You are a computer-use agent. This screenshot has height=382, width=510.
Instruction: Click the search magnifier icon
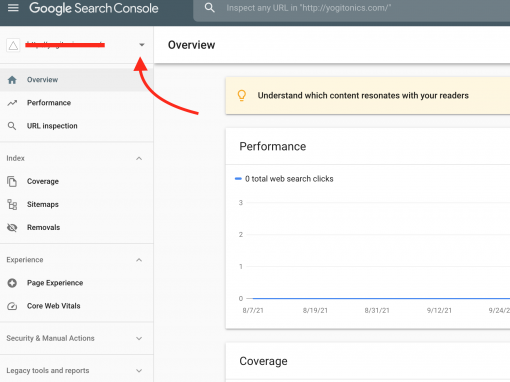[x=209, y=8]
